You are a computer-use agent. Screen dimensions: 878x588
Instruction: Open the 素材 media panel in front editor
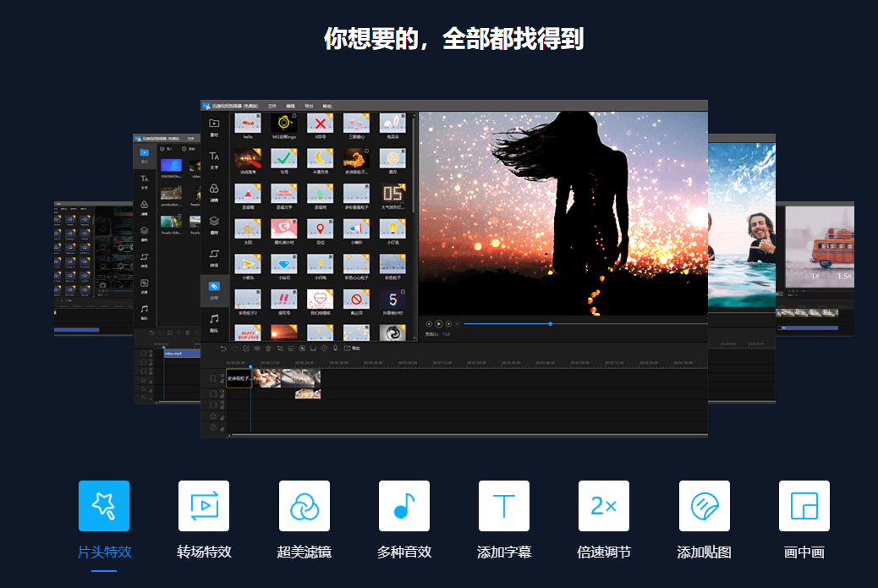coord(214,127)
